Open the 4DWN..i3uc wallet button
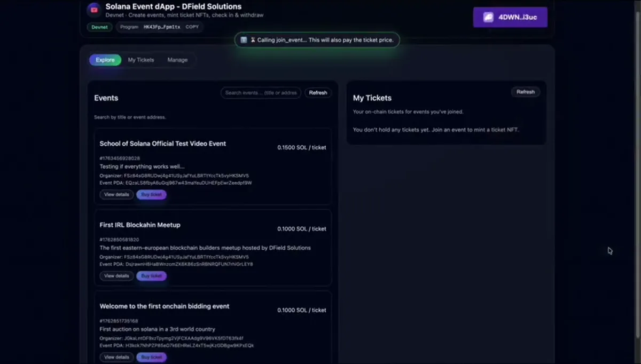641x364 pixels. pos(510,17)
